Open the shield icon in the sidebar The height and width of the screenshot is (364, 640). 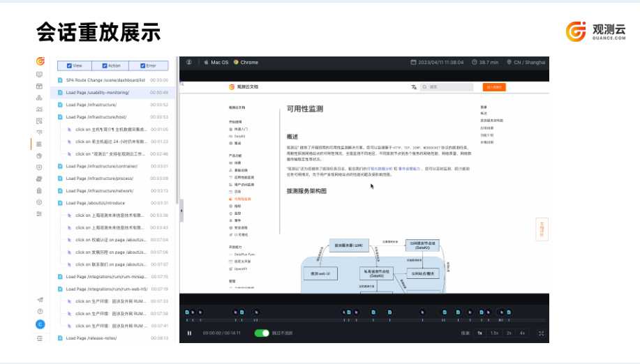tap(39, 167)
